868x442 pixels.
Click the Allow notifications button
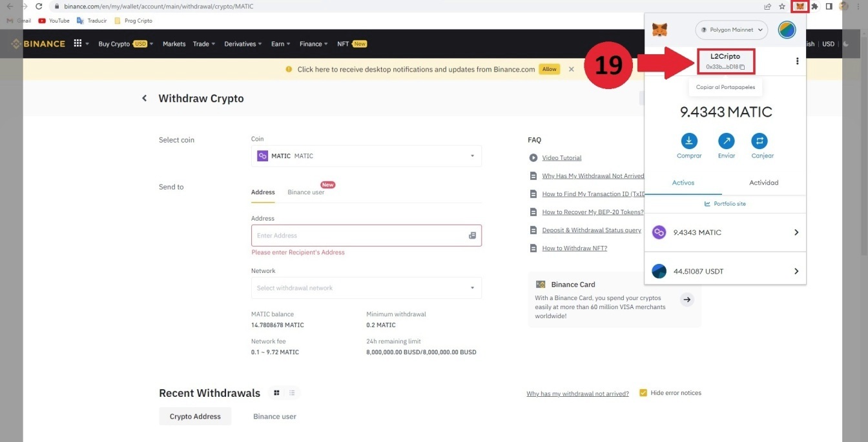[549, 69]
